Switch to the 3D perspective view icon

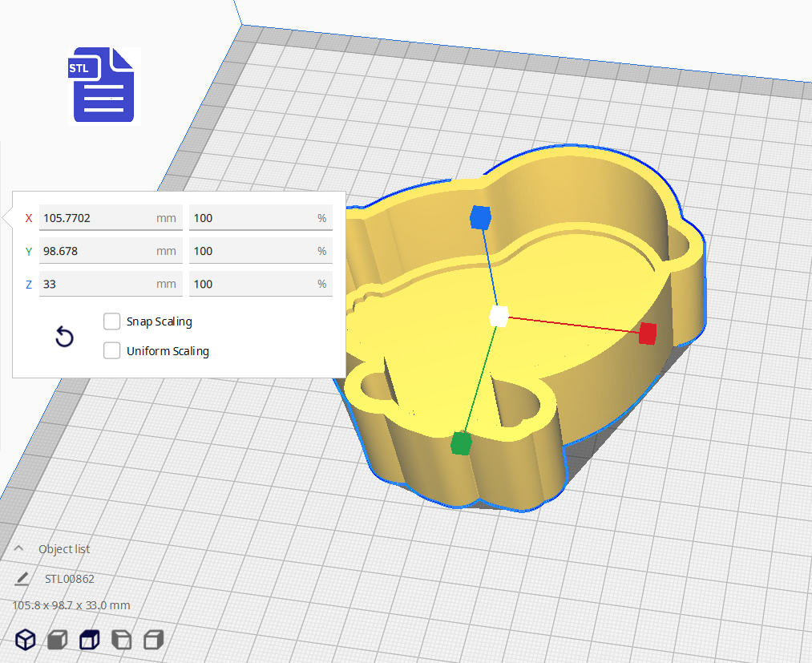[26, 639]
